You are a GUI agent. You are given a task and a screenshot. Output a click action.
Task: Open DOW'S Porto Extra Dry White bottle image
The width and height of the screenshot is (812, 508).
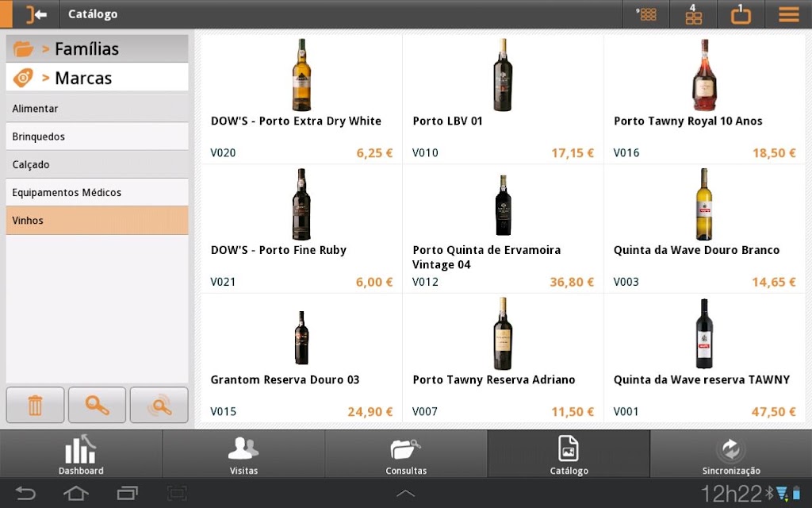(301, 75)
